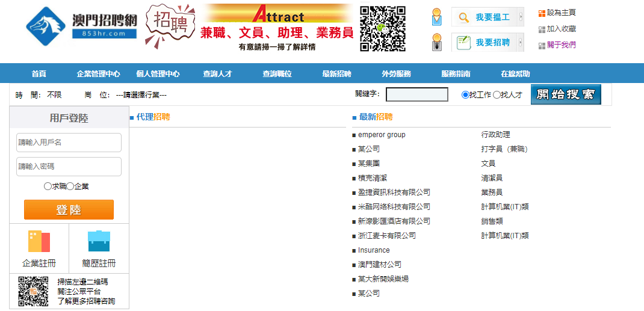This screenshot has width=644, height=311.
Task: Open the 某集團 listing
Action: coord(369,163)
